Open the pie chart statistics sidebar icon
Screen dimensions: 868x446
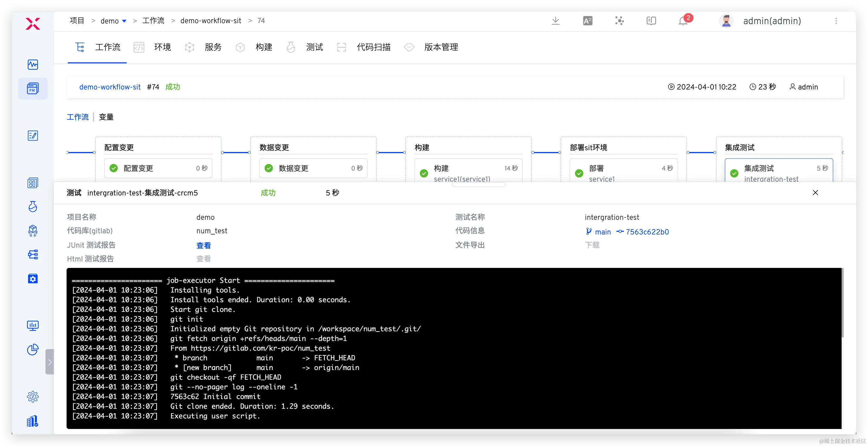pos(33,349)
